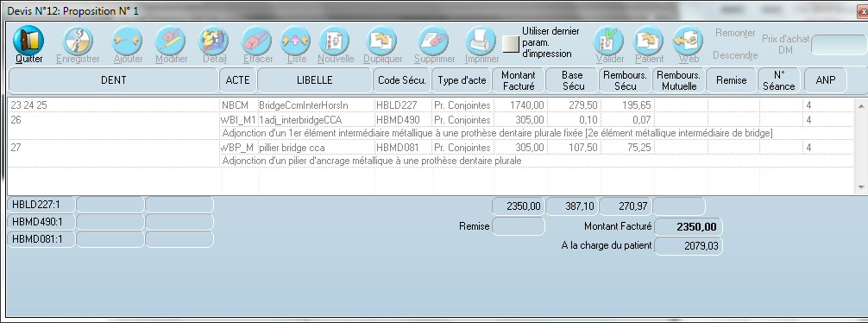Click the Ajouter toolbar icon
Image resolution: width=868 pixels, height=323 pixels.
coord(128,41)
